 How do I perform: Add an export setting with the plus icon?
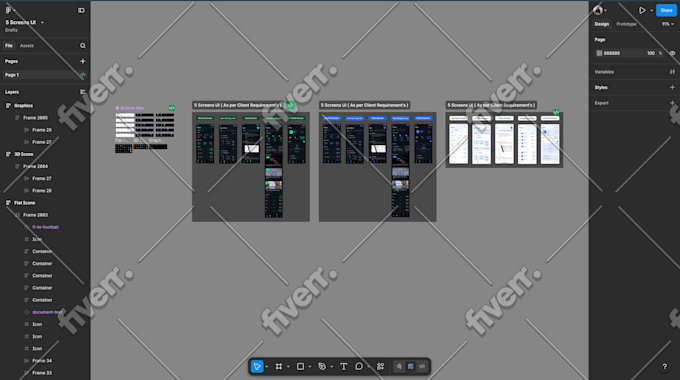tap(672, 103)
